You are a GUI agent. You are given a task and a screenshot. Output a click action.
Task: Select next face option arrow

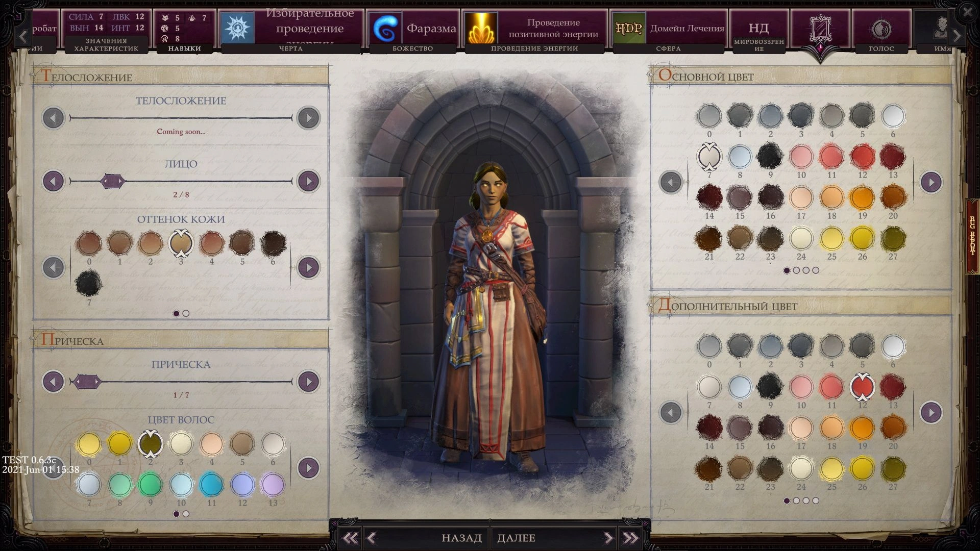coord(308,181)
